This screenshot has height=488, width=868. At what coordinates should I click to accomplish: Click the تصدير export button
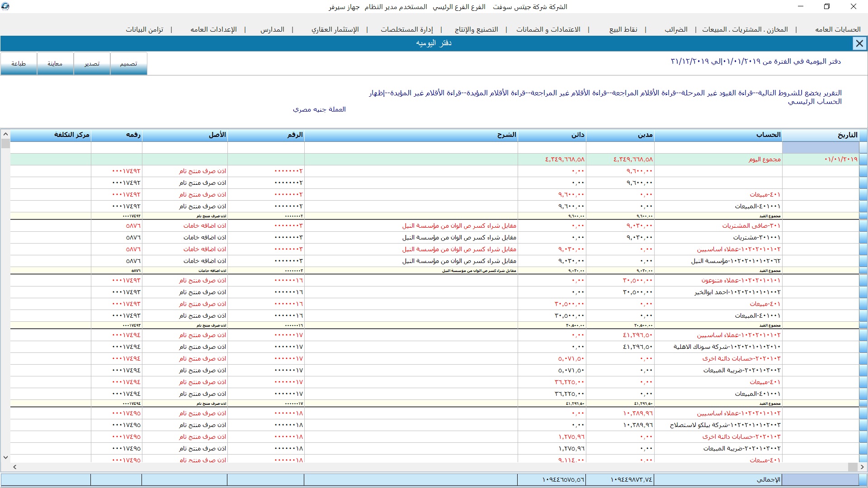pyautogui.click(x=92, y=64)
